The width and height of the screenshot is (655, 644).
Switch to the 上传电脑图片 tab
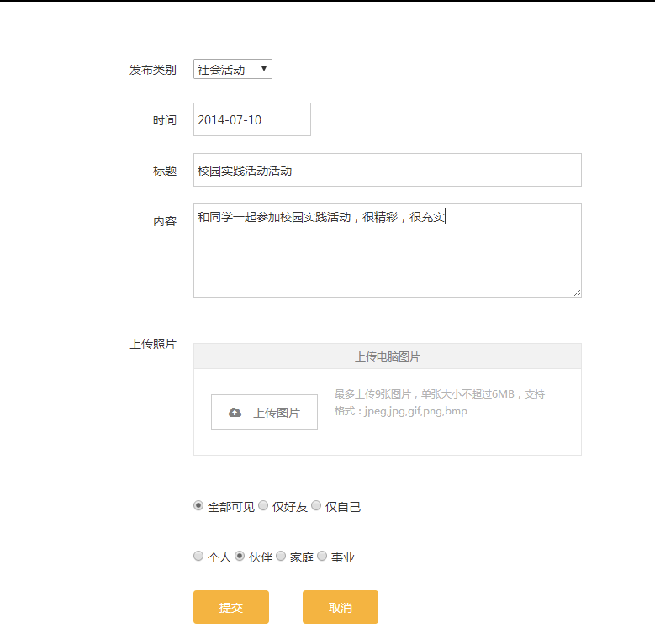pos(387,356)
